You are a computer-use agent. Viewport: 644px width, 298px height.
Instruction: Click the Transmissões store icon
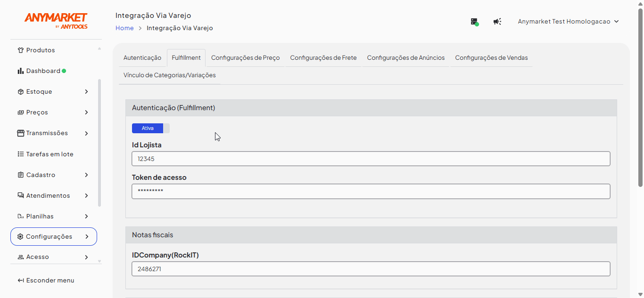pos(20,133)
